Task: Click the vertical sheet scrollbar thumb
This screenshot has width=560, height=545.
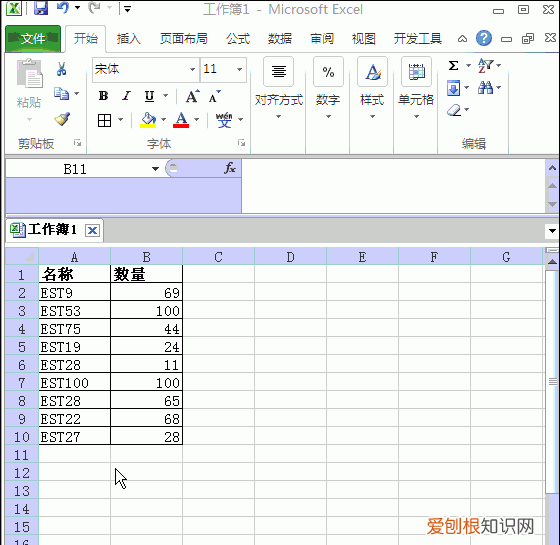Action: click(552, 381)
